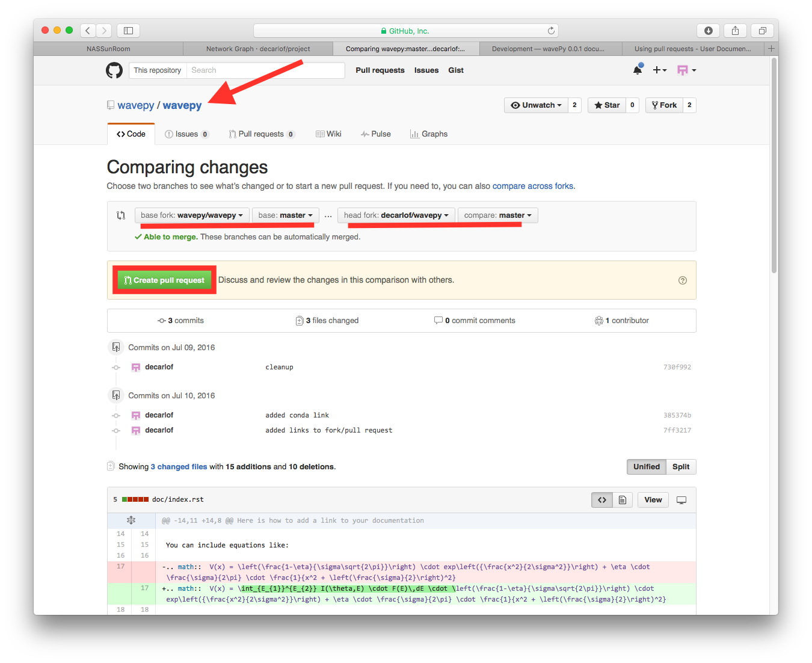Switch diff to Unified view
This screenshot has height=663, width=812.
point(647,467)
